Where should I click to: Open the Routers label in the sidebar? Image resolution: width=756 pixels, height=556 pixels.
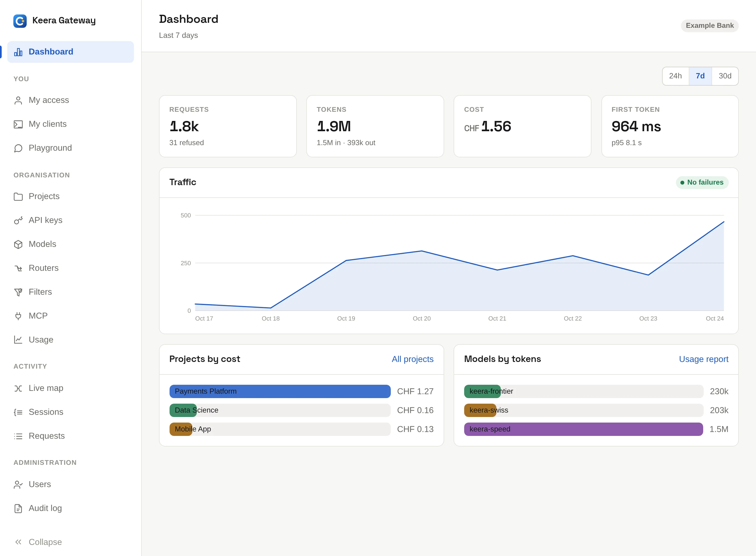pyautogui.click(x=44, y=268)
